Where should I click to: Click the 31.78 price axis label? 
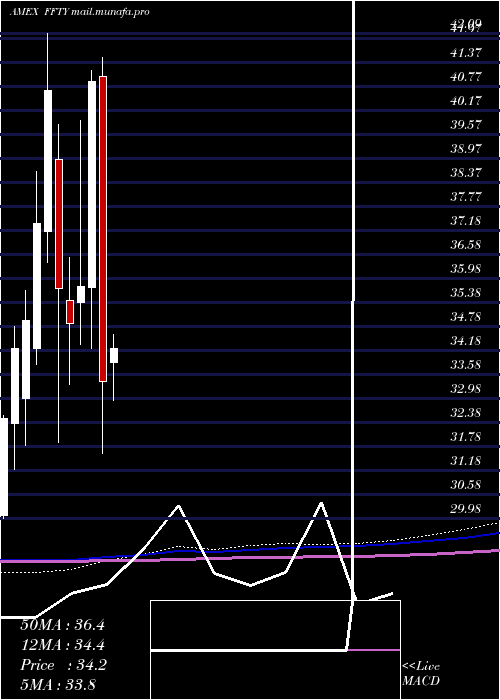coord(466,437)
